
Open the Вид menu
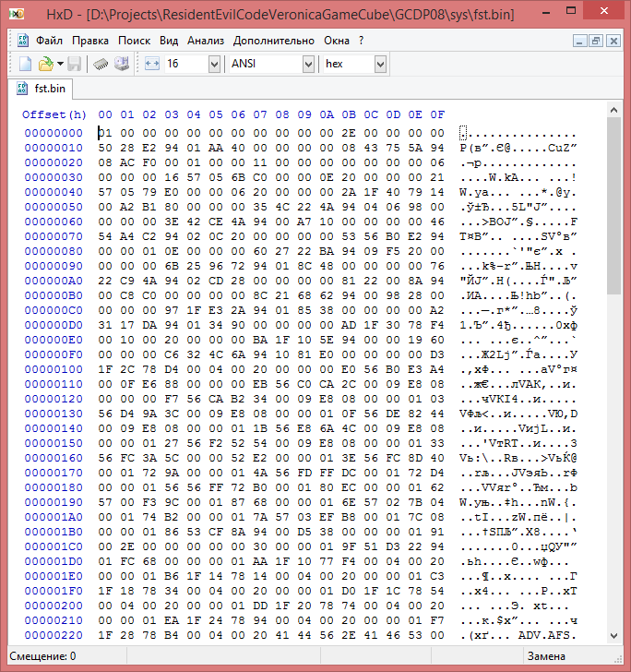pos(169,41)
